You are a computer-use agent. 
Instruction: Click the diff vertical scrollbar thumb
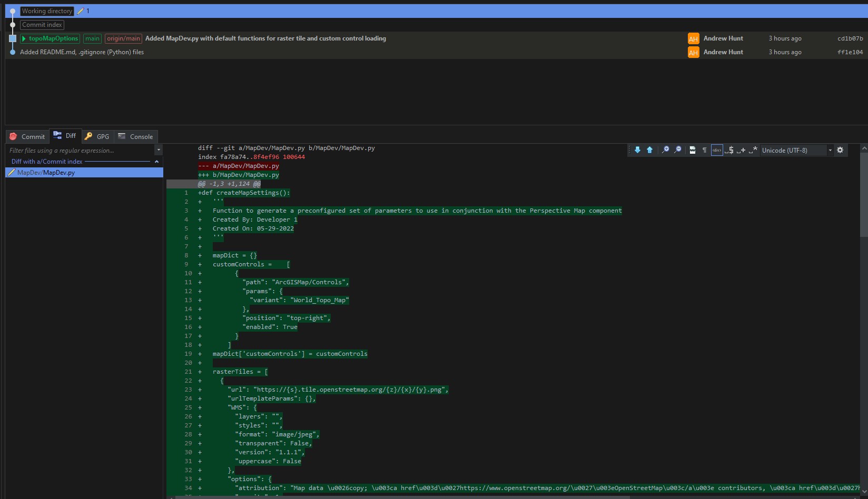[864, 195]
